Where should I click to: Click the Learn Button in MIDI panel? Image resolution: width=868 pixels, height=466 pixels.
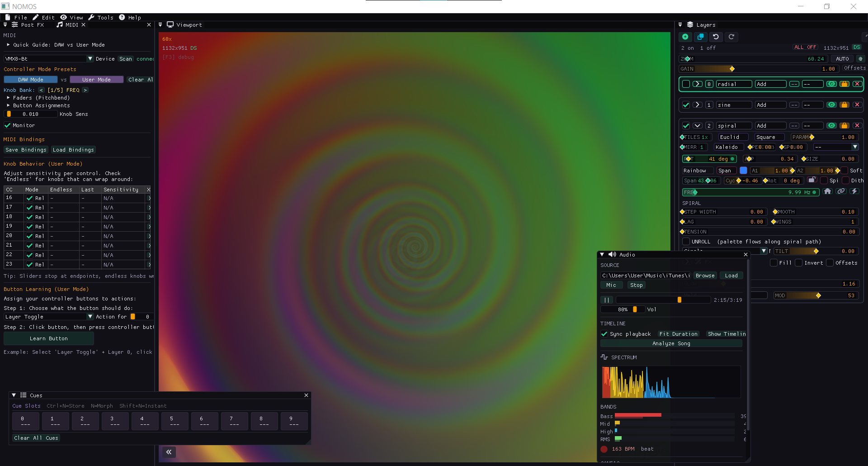point(48,338)
